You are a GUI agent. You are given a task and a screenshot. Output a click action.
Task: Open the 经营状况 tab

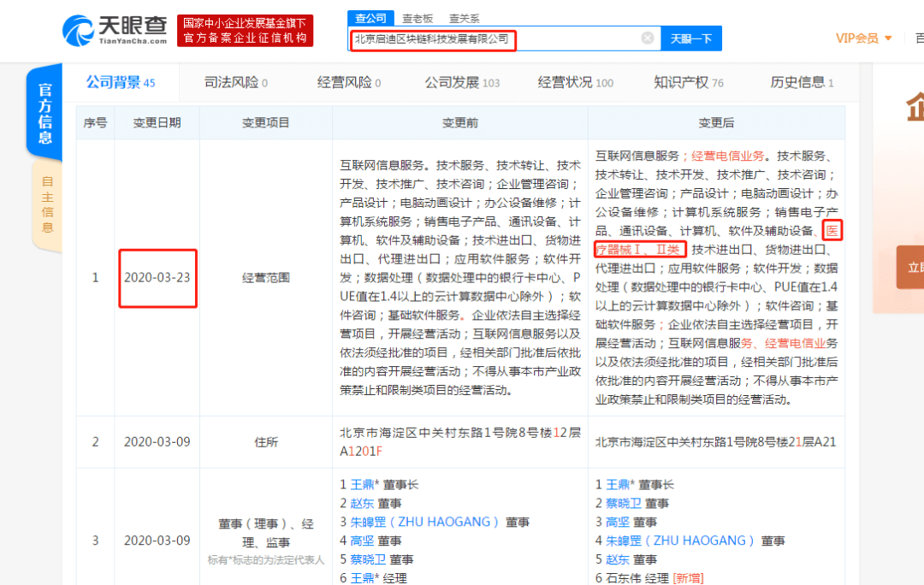[575, 82]
